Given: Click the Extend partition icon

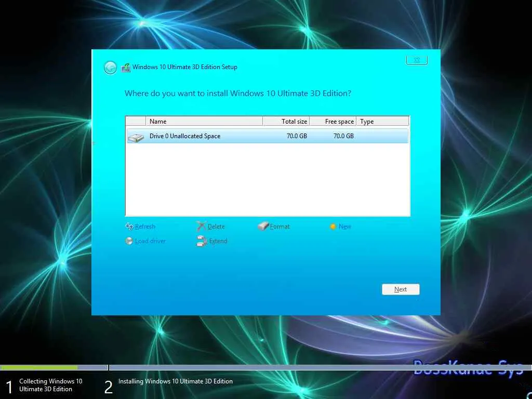Looking at the screenshot, I should [202, 241].
